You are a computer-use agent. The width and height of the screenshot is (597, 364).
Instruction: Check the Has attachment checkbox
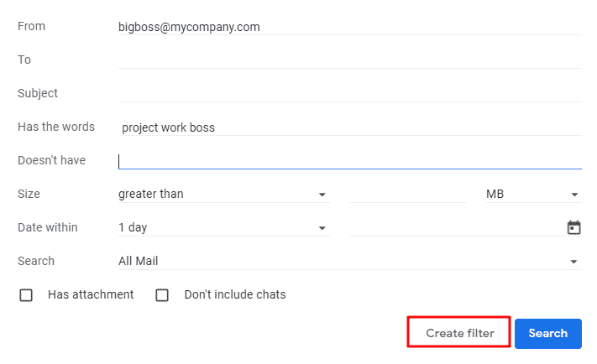click(x=26, y=294)
